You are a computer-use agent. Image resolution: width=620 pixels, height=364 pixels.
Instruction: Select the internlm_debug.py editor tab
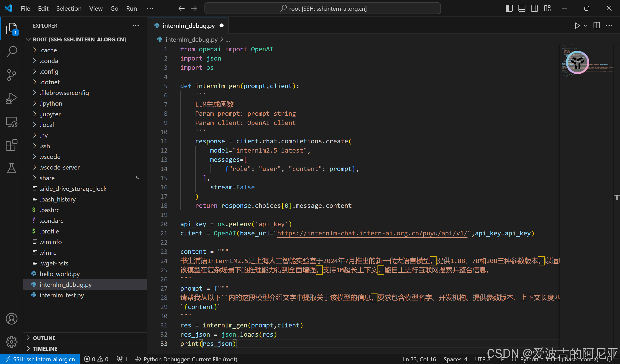(x=188, y=26)
